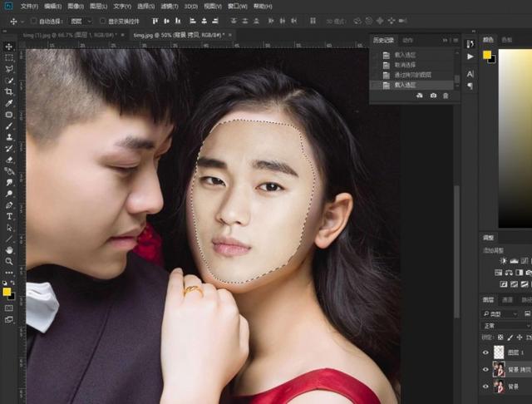Open the Edit Toolbar three-dots button
Image resolution: width=532 pixels, height=404 pixels.
pyautogui.click(x=9, y=273)
